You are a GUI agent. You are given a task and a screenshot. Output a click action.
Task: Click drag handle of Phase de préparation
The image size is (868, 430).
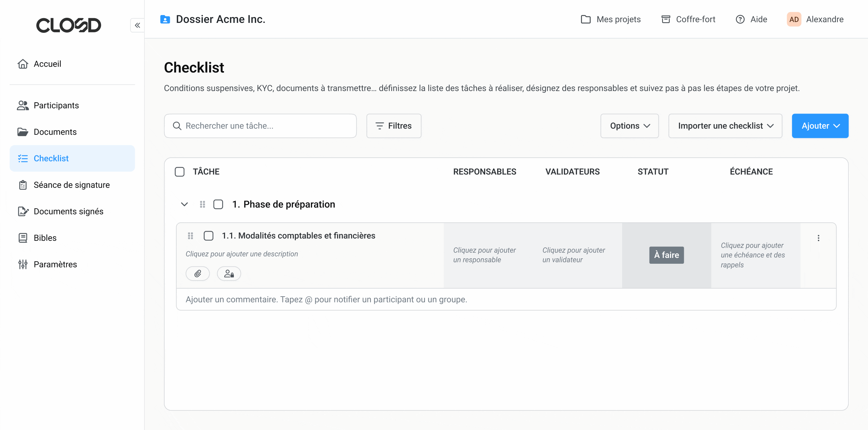(202, 204)
